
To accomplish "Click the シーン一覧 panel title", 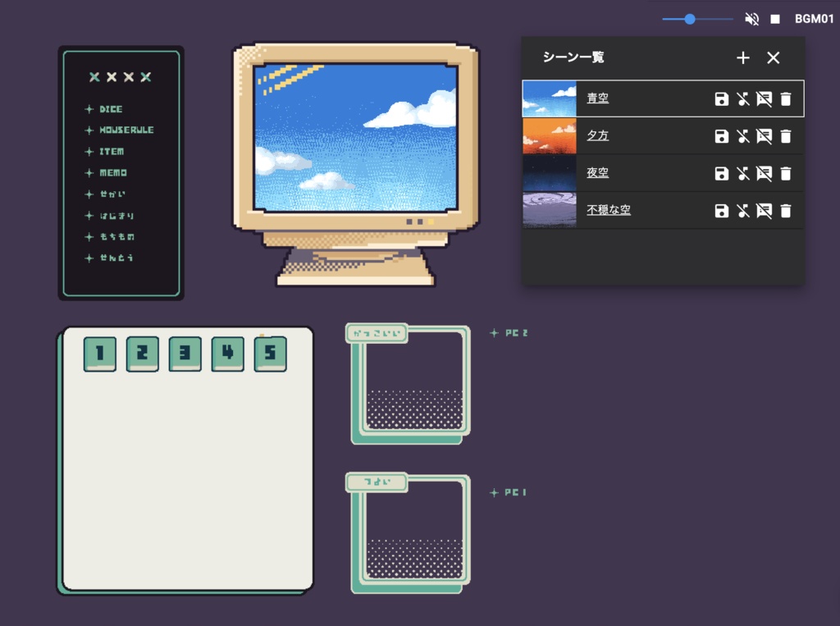I will point(573,57).
